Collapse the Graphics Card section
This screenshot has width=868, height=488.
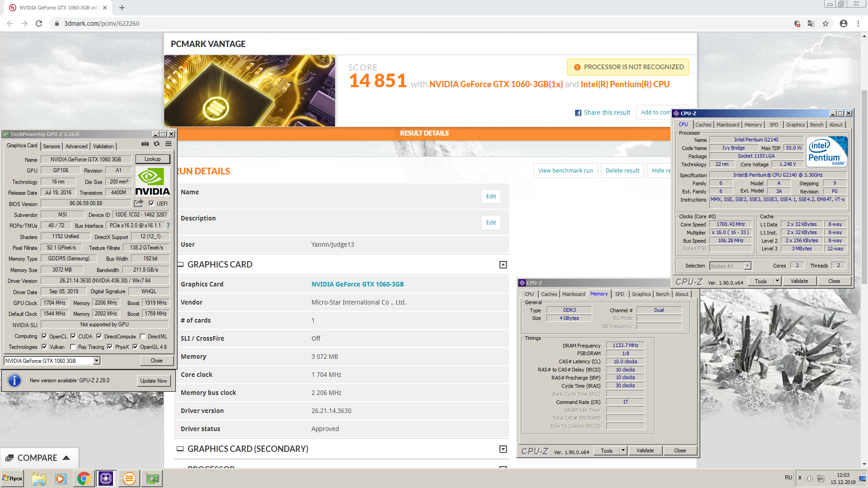pos(503,265)
